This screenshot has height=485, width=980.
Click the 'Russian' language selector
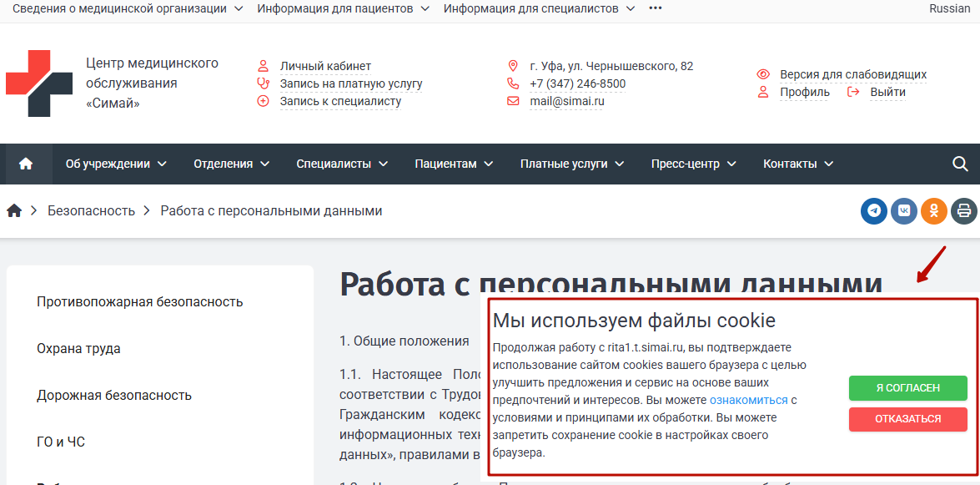(949, 8)
